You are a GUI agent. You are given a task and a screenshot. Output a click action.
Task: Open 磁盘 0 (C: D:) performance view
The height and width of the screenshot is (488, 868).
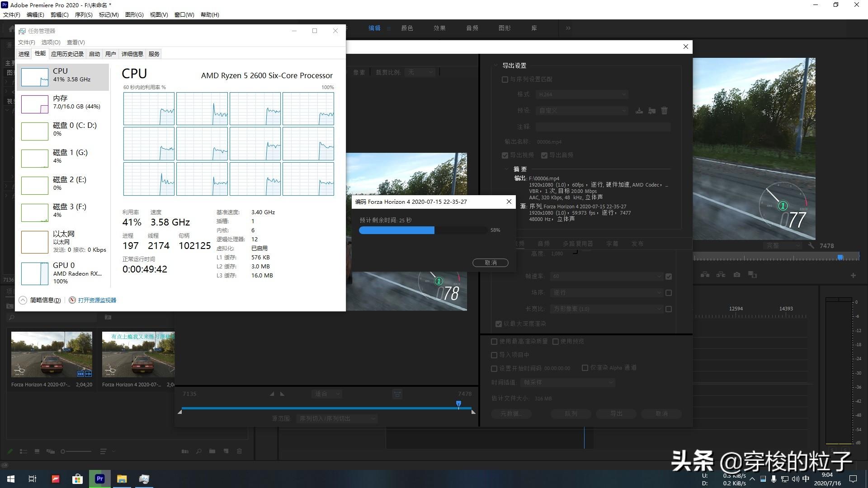(x=63, y=131)
